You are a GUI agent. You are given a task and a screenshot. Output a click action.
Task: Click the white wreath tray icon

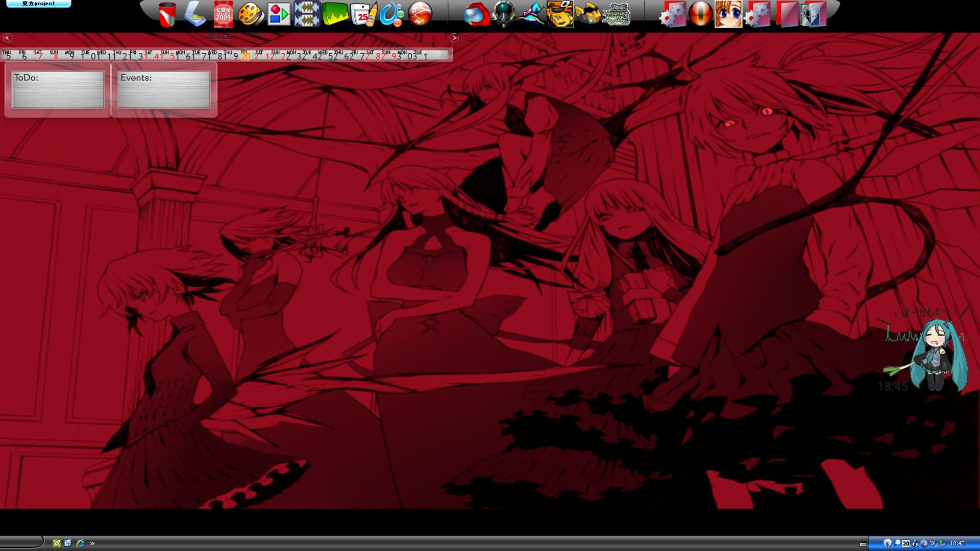pyautogui.click(x=888, y=543)
